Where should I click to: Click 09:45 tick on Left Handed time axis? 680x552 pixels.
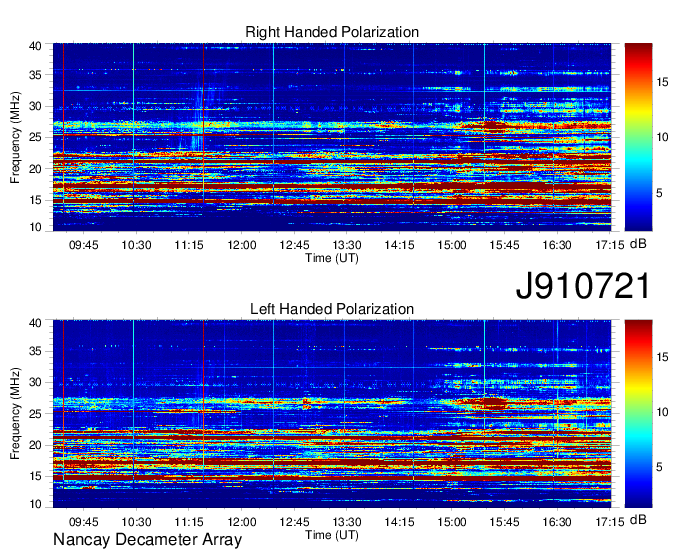pyautogui.click(x=84, y=522)
